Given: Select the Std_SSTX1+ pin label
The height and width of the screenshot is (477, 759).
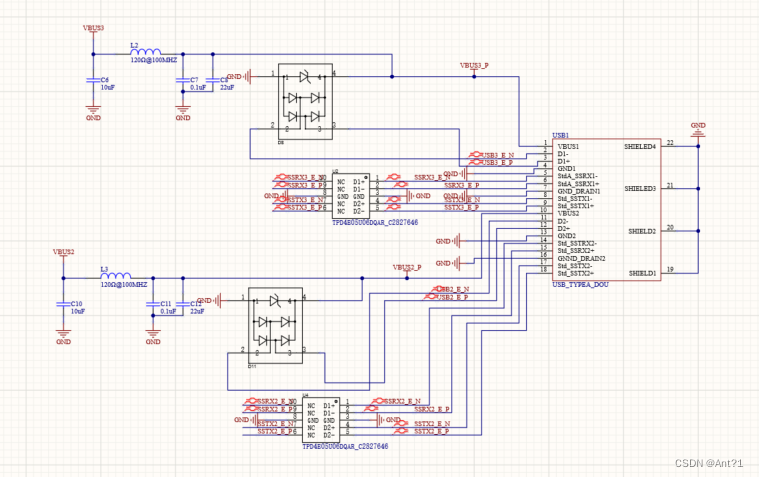Looking at the screenshot, I should point(576,206).
